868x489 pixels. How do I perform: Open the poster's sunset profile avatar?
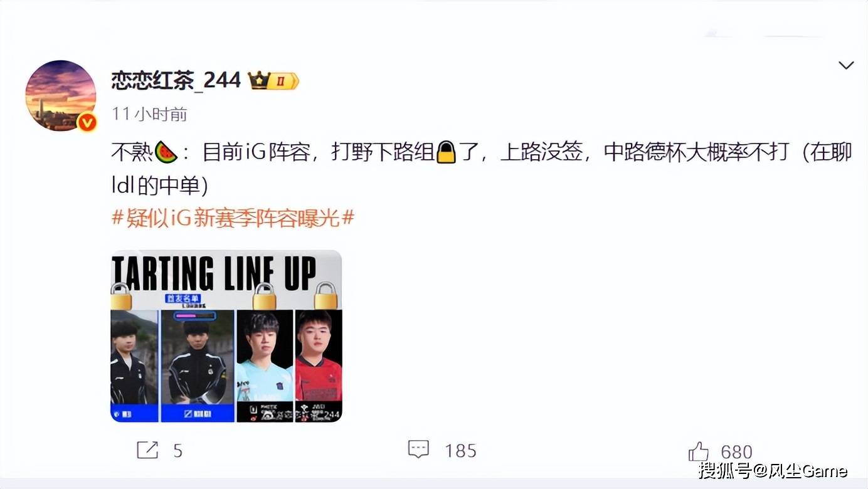click(61, 96)
